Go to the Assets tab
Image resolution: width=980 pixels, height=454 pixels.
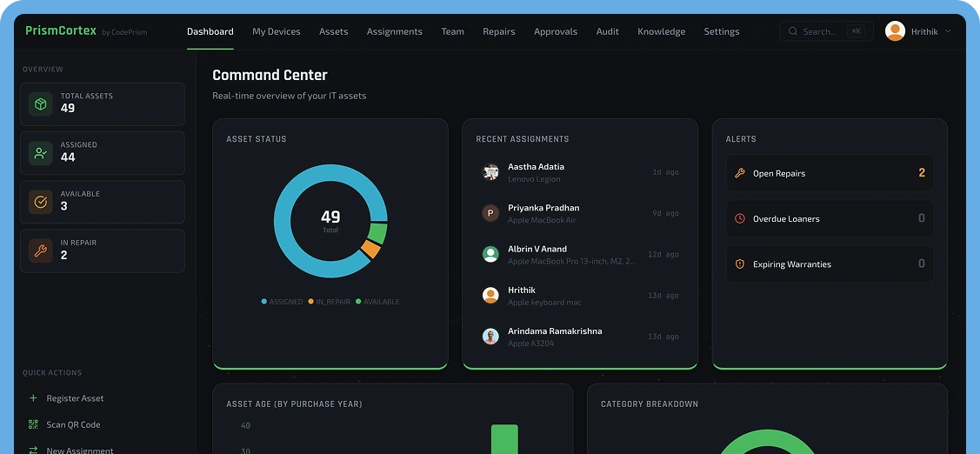coord(334,31)
